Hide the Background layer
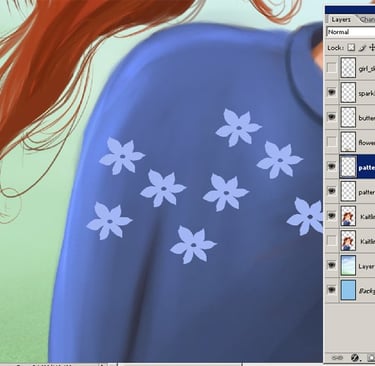 (332, 290)
